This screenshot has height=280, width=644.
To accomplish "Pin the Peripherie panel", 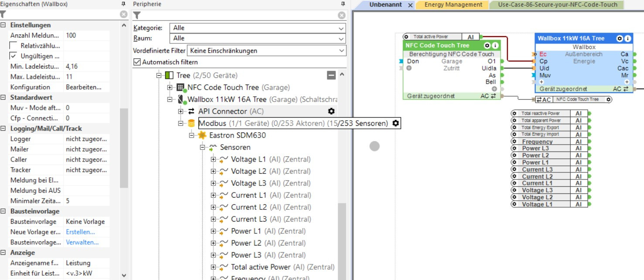I will pos(343,4).
